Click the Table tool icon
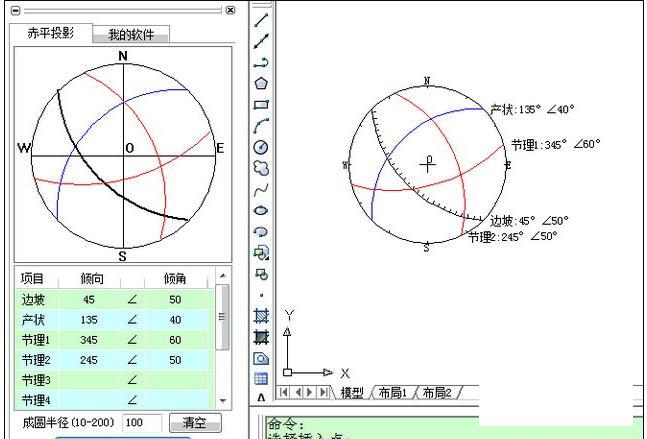Screen dimensions: 647x439 point(261,379)
